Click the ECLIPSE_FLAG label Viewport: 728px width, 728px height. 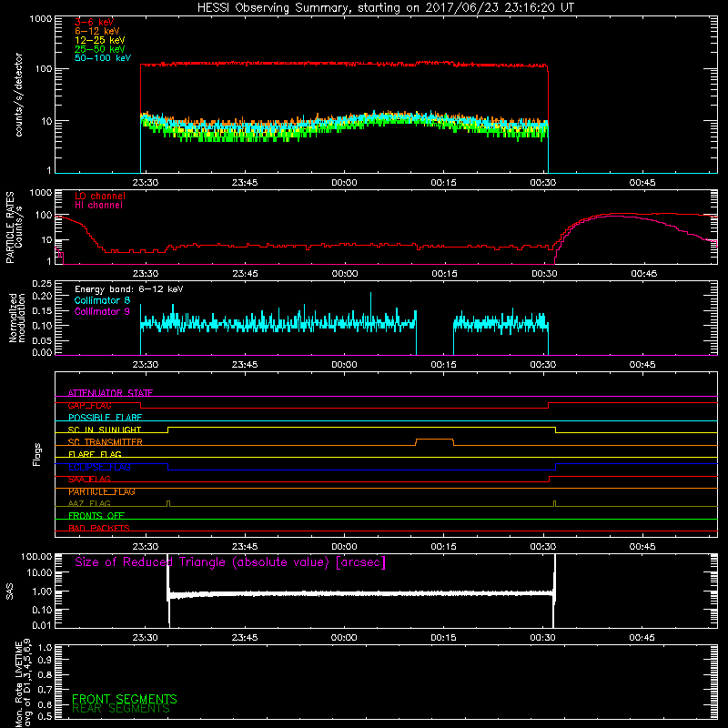(99, 467)
